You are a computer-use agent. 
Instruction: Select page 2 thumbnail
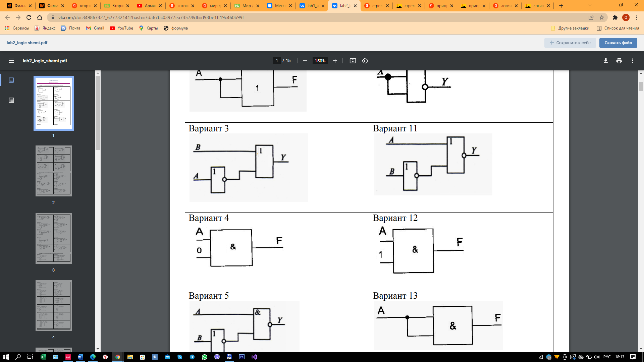click(x=54, y=171)
